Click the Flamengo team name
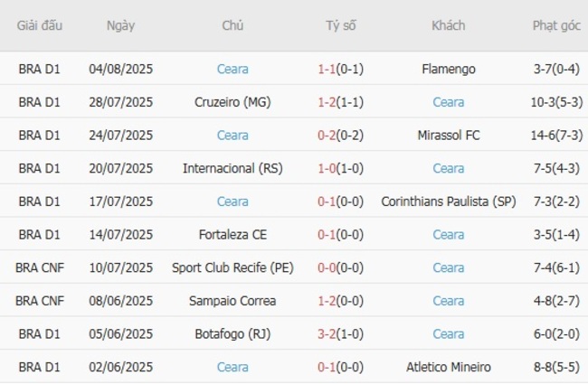The image size is (588, 384). tap(448, 69)
